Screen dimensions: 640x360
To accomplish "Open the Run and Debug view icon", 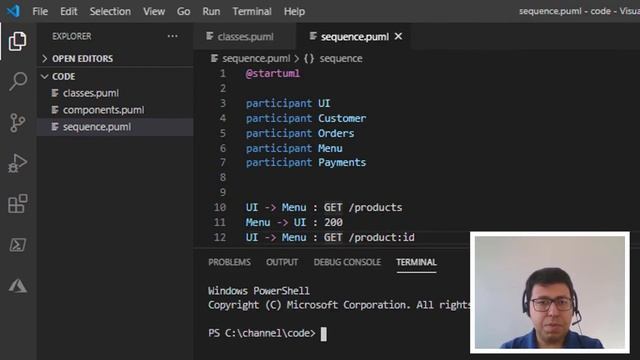I will (x=18, y=163).
